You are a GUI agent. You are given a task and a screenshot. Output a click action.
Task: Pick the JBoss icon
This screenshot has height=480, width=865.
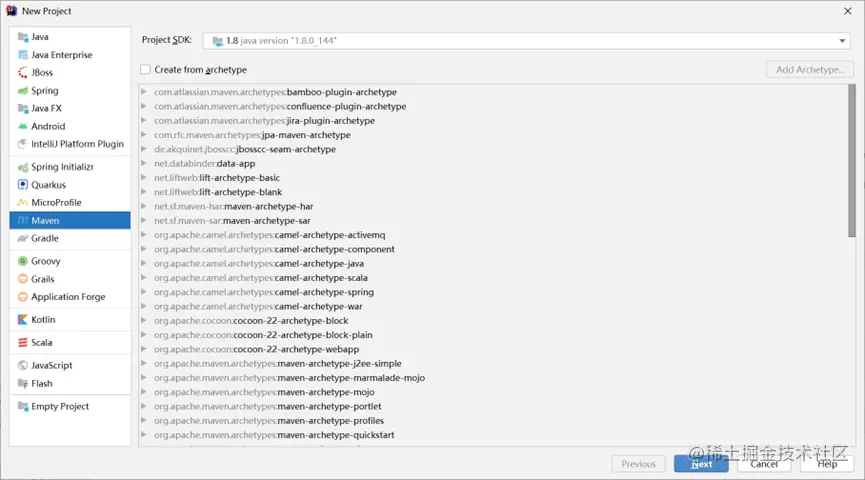pyautogui.click(x=23, y=72)
